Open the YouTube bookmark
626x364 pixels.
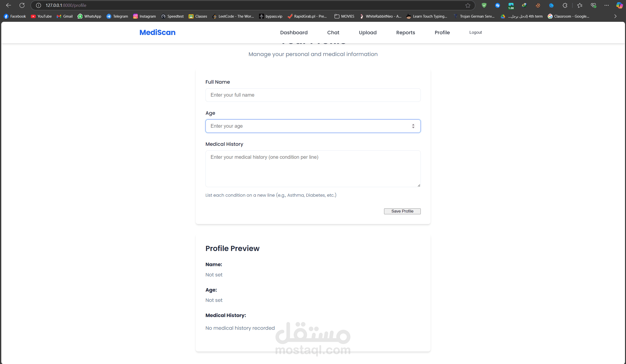pos(41,16)
